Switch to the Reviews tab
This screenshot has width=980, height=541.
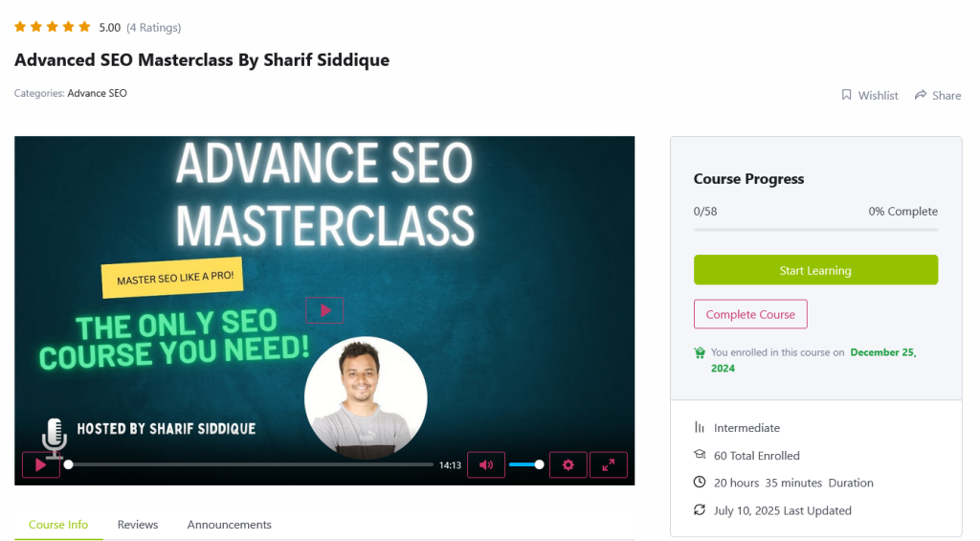(138, 525)
